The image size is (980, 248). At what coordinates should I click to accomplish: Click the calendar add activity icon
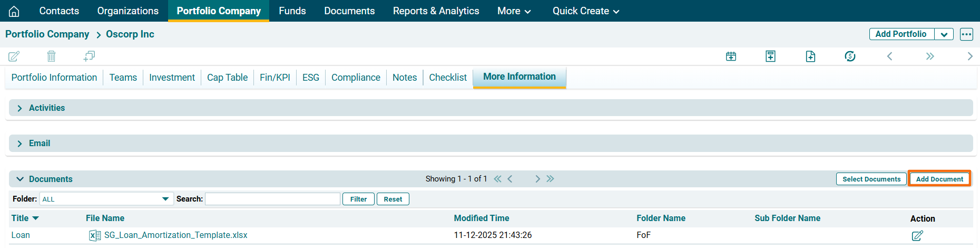point(731,56)
